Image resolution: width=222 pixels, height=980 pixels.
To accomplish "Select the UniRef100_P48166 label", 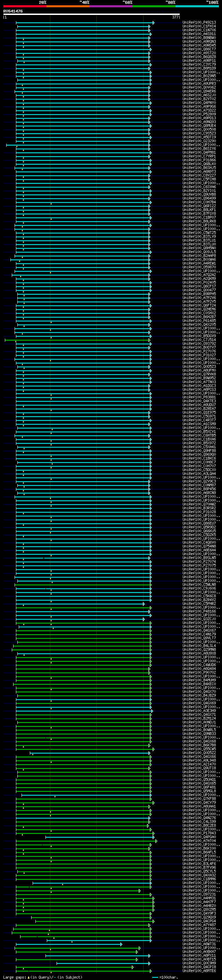I will pos(199,612).
